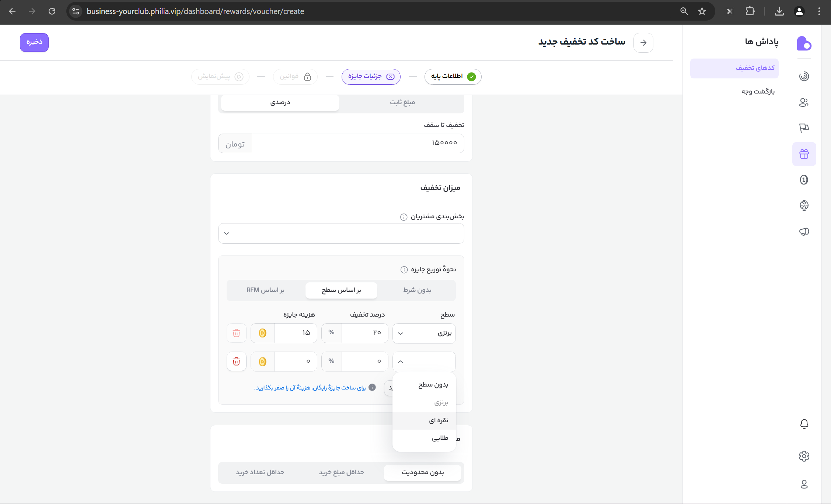Click the gift rewards icon in sidebar
Screen dimensions: 831x504
pos(804,154)
